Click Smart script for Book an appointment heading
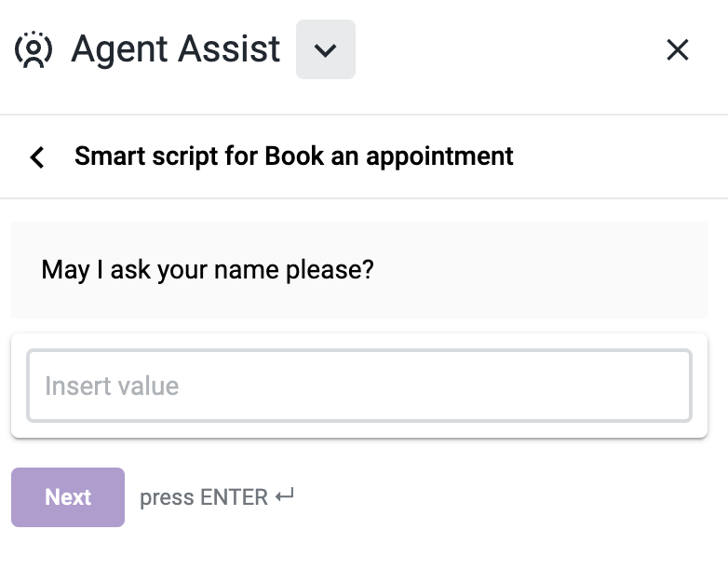 (294, 156)
